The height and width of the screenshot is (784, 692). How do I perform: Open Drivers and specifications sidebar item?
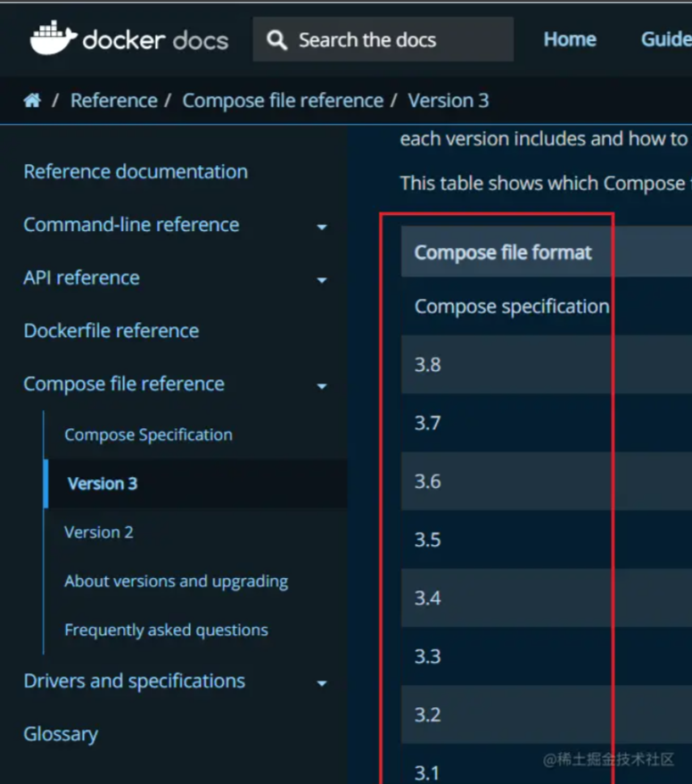click(135, 681)
